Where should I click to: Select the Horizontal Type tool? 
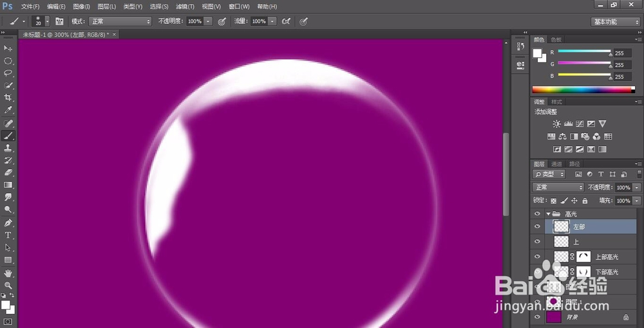pos(8,235)
